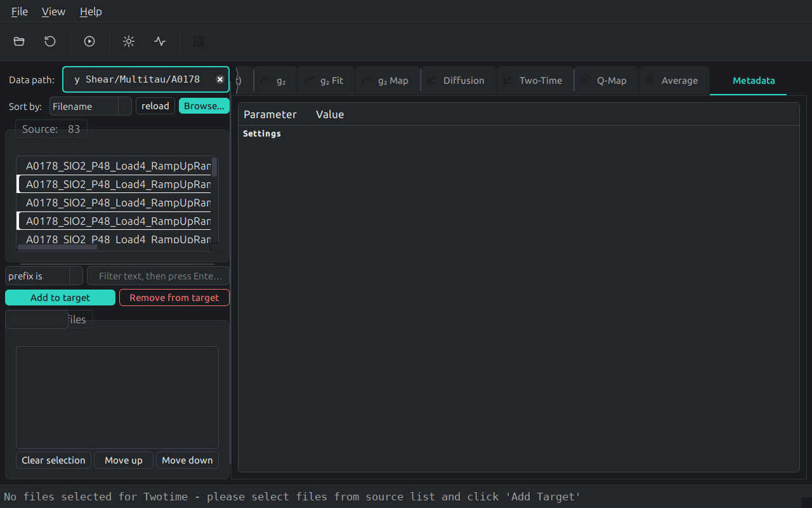This screenshot has width=812, height=508.
Task: Click the Move down button
Action: coord(187,460)
